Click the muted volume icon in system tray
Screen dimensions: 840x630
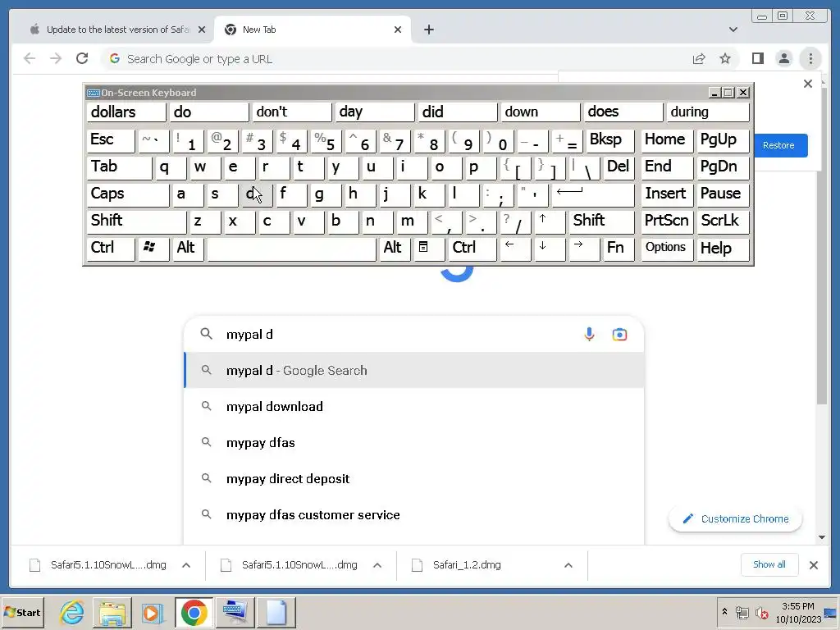tap(761, 612)
